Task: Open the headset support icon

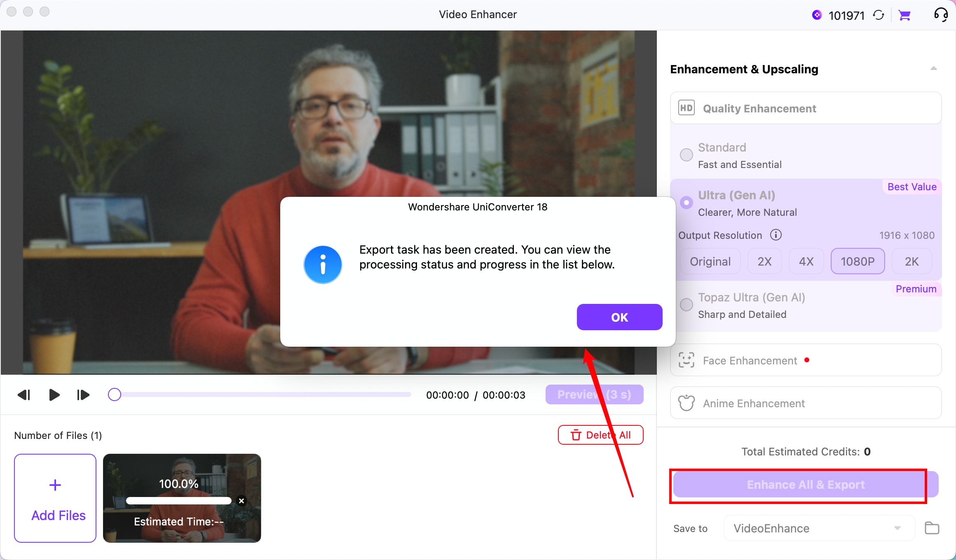Action: (x=941, y=15)
